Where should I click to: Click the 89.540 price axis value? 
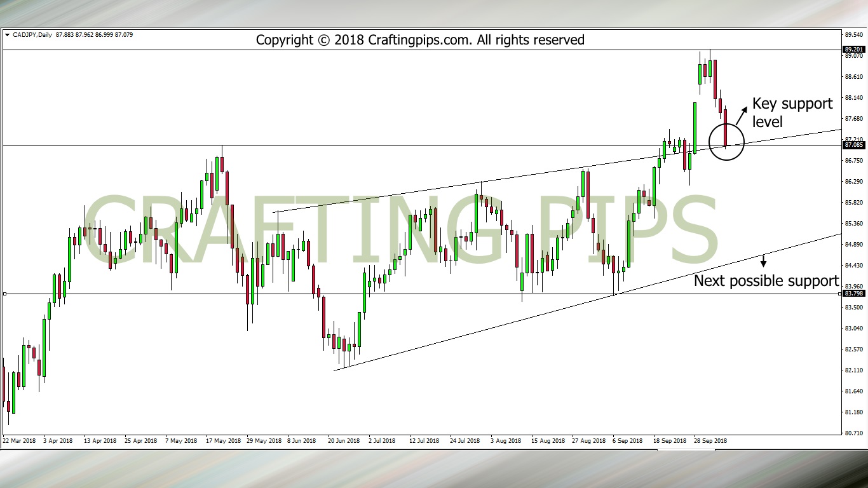(x=853, y=35)
